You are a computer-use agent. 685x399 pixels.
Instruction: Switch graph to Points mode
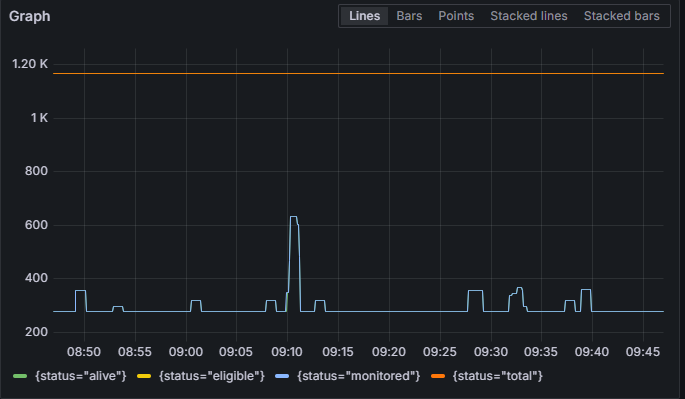[x=456, y=16]
